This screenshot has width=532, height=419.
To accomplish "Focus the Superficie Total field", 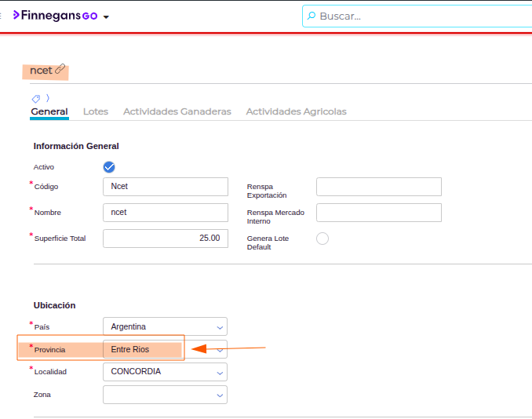I will 165,238.
